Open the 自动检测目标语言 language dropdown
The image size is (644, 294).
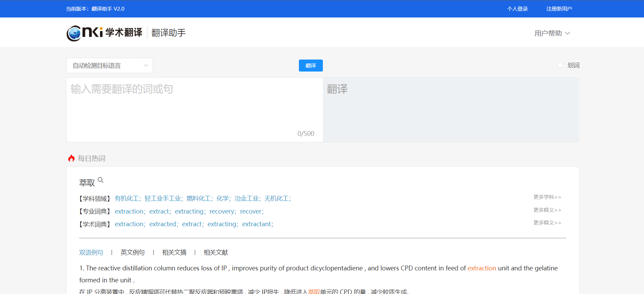click(x=110, y=66)
